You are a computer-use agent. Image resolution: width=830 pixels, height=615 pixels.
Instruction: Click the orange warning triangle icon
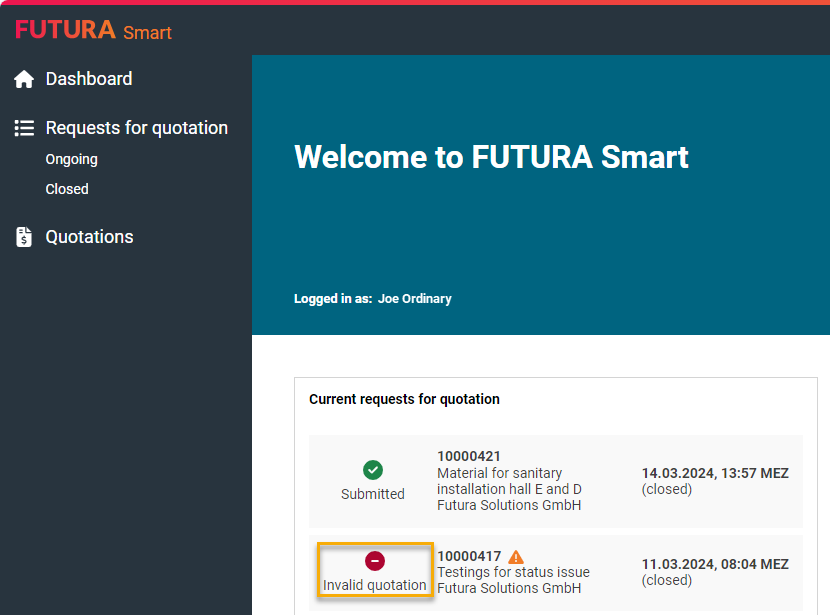click(516, 557)
